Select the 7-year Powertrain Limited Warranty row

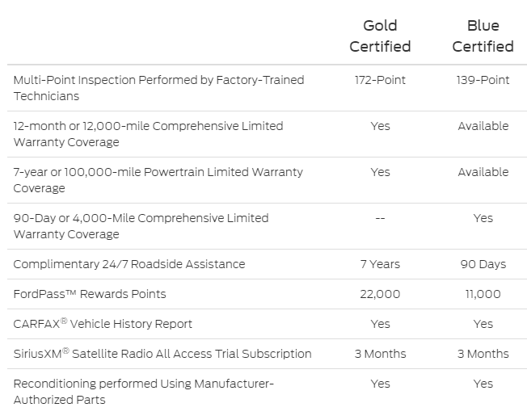click(268, 180)
